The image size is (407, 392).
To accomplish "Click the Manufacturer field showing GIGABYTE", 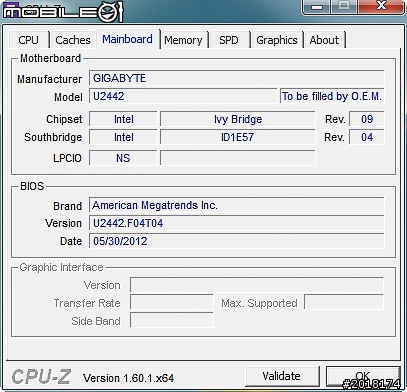I will click(x=237, y=78).
